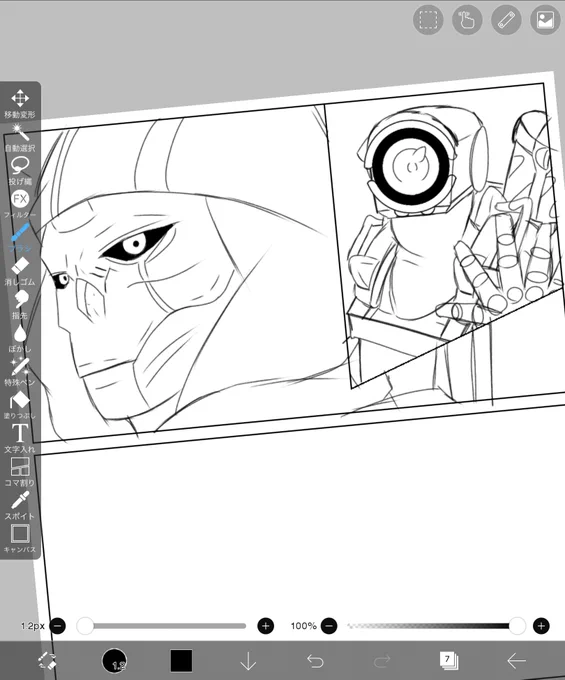Open the FX Filter (フィルター) tool

pos(20,204)
